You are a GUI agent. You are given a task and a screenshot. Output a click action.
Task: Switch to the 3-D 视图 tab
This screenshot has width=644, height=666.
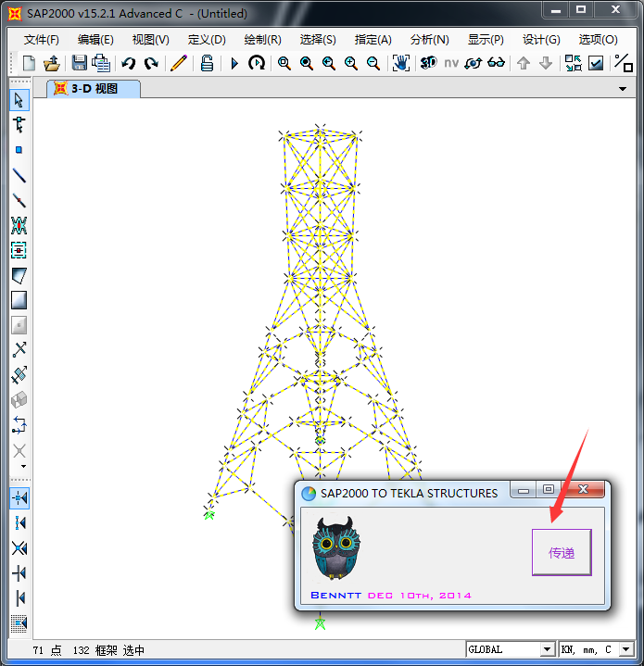(93, 89)
